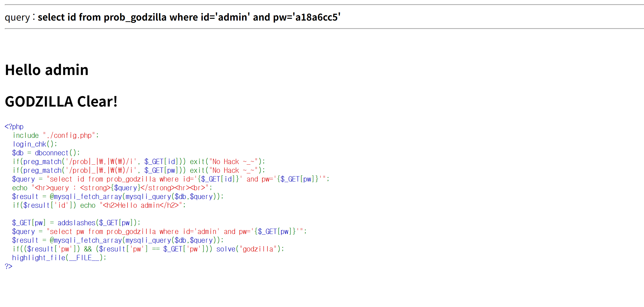The image size is (644, 307).
Task: Click the second $result mysqli_fetch_array line
Action: coord(118,240)
